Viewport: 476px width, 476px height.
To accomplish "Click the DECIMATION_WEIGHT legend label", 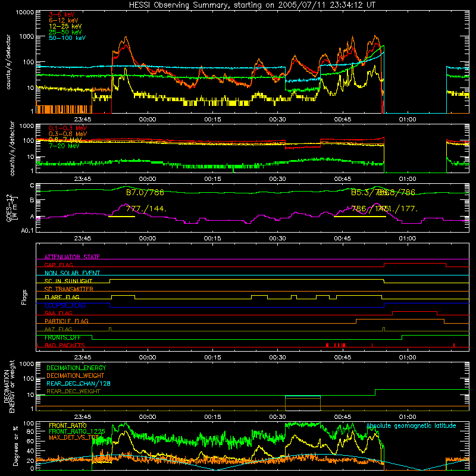I will click(76, 375).
